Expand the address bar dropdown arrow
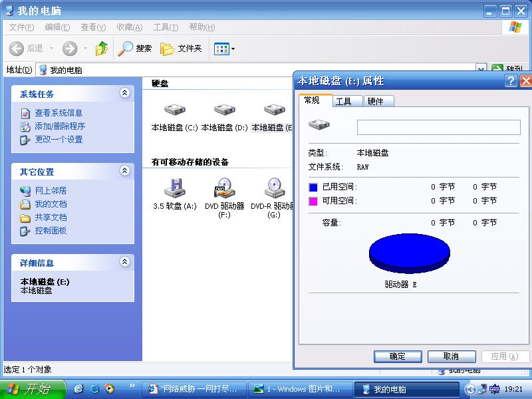The height and width of the screenshot is (399, 532). [481, 69]
